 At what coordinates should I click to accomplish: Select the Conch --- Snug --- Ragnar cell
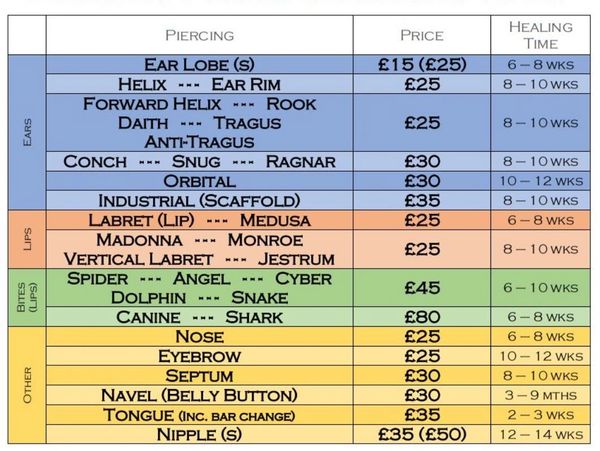coord(199,161)
